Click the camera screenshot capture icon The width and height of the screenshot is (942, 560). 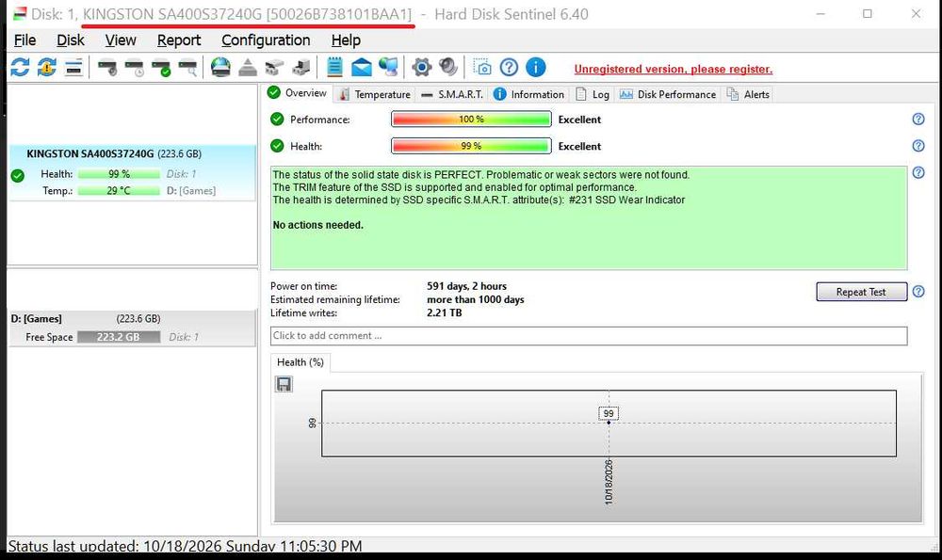tap(481, 67)
